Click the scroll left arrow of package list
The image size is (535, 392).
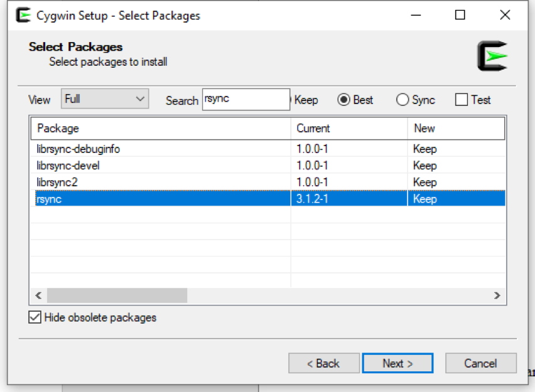coord(38,295)
